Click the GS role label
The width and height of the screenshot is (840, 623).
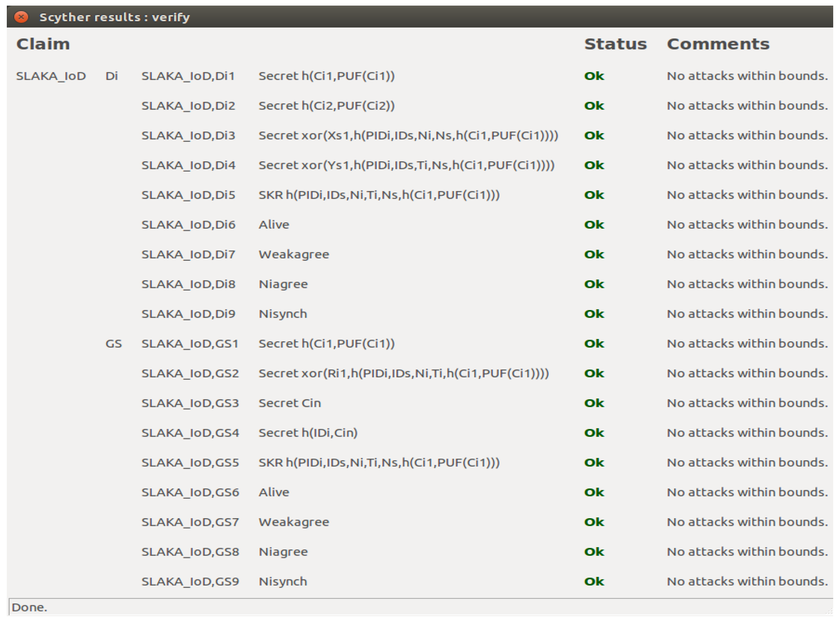tap(113, 344)
